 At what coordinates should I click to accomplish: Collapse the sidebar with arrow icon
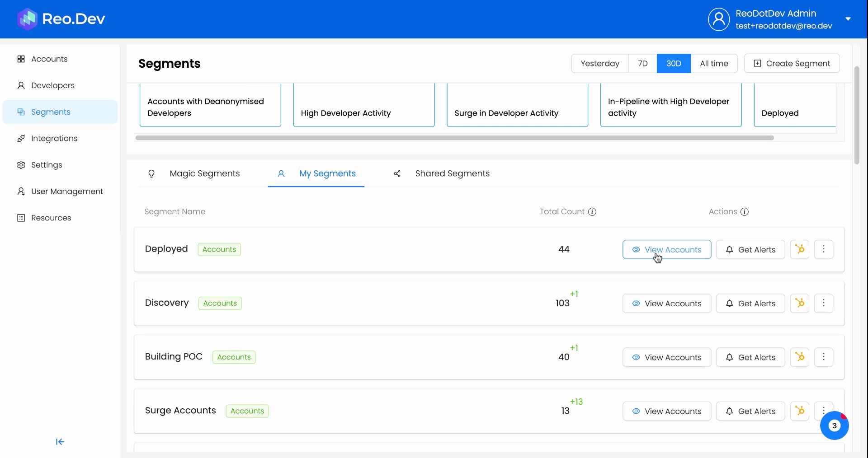point(60,442)
